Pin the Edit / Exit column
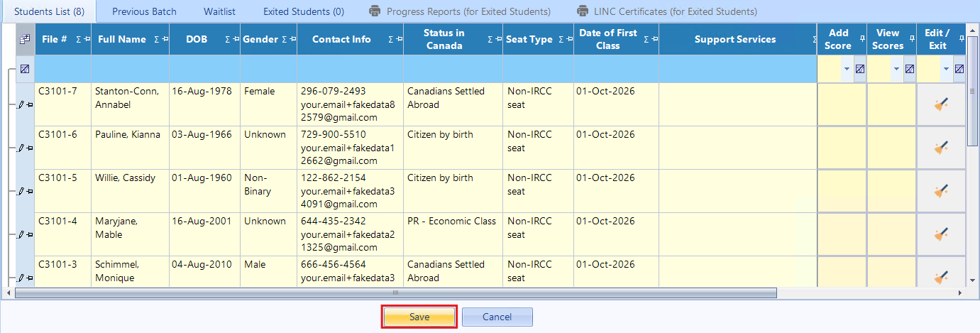This screenshot has width=980, height=333. (x=961, y=38)
